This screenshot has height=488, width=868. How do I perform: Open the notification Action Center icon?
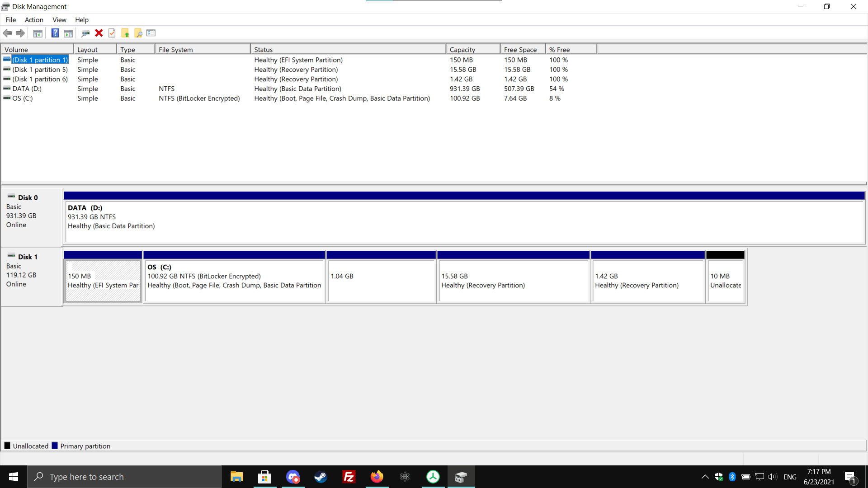(850, 477)
